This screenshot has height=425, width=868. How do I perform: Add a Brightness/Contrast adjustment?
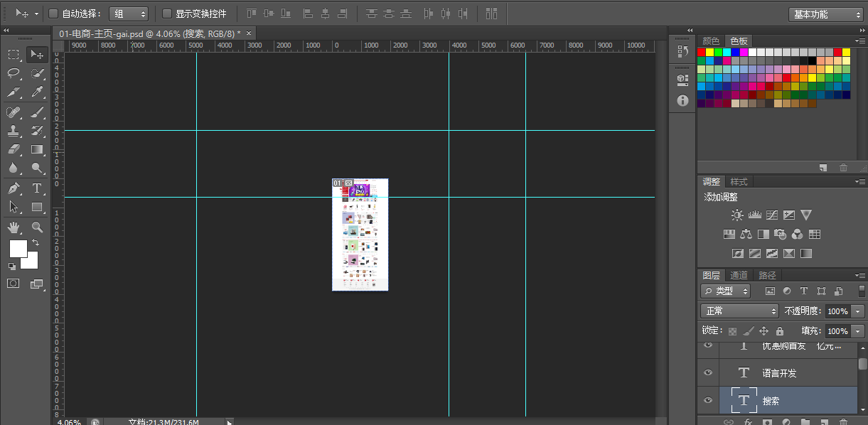pyautogui.click(x=736, y=215)
